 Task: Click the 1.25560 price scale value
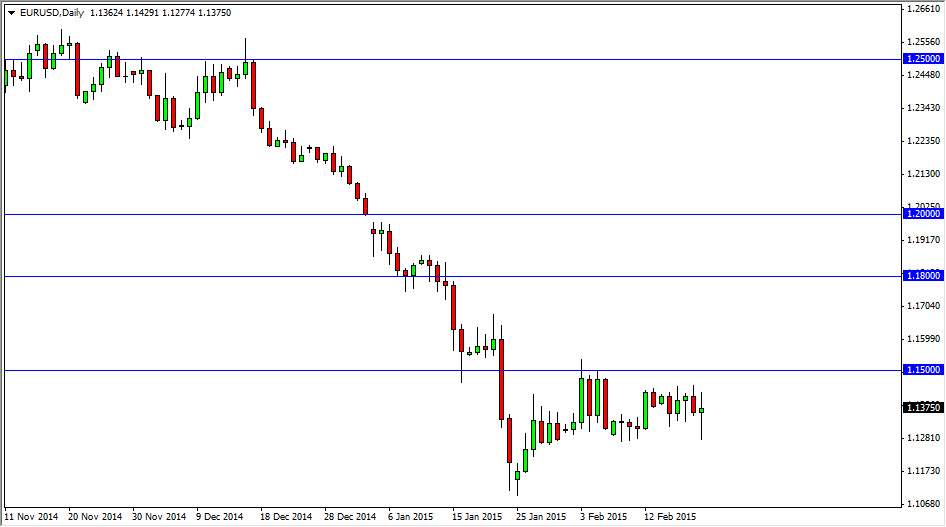(x=924, y=42)
